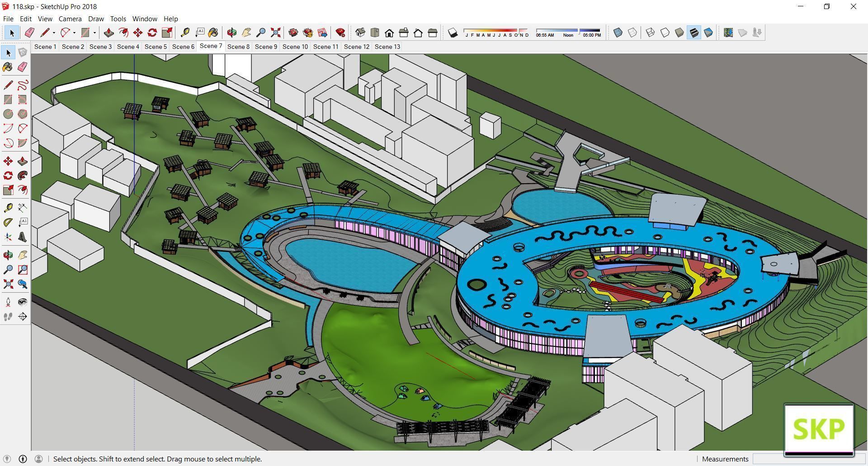Viewport: 868px width, 466px height.
Task: Select the Dimensions tool
Action: click(23, 208)
